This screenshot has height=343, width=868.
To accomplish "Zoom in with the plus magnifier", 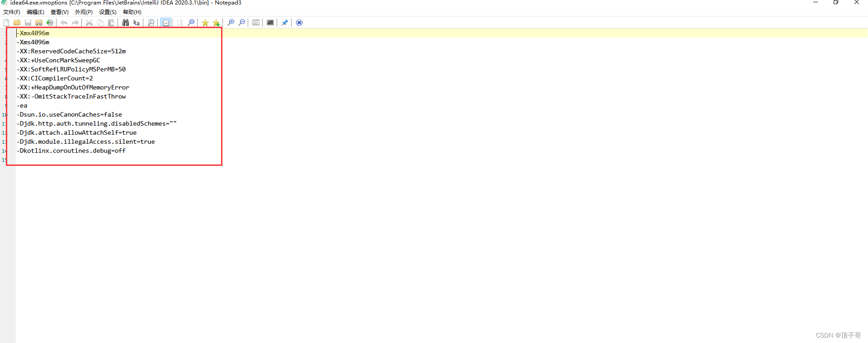I will point(231,23).
